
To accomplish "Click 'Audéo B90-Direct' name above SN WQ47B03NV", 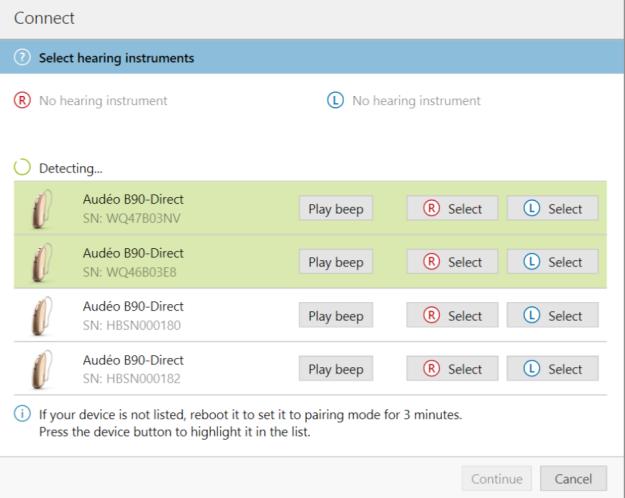I will (x=133, y=199).
